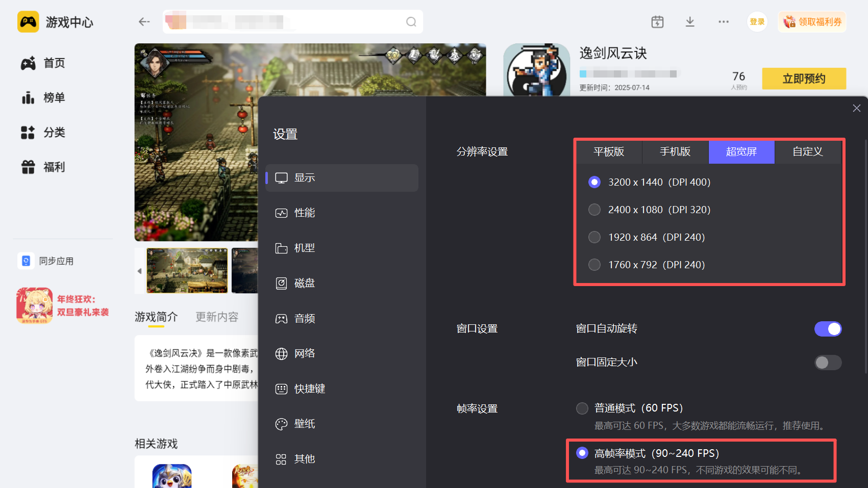Click the previous screenshot arrow
Viewport: 868px width, 488px height.
[140, 271]
